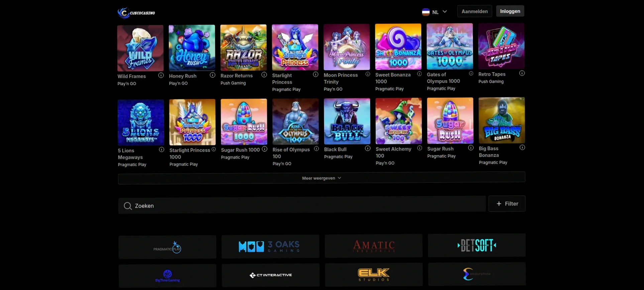644x290 pixels.
Task: Show info for Honey Rush
Action: pyautogui.click(x=212, y=75)
